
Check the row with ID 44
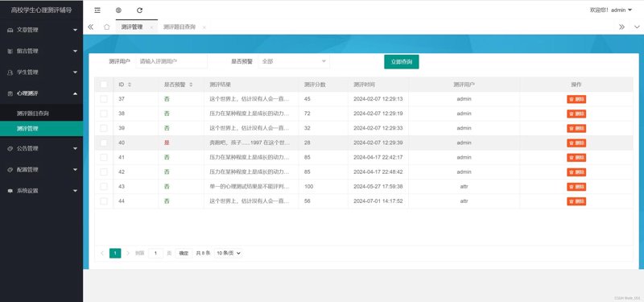(104, 201)
